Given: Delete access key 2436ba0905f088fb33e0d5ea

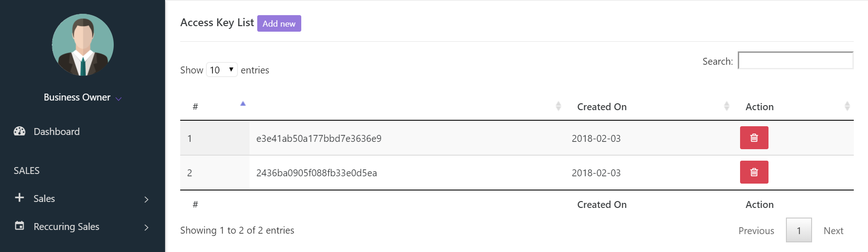Looking at the screenshot, I should pyautogui.click(x=754, y=172).
